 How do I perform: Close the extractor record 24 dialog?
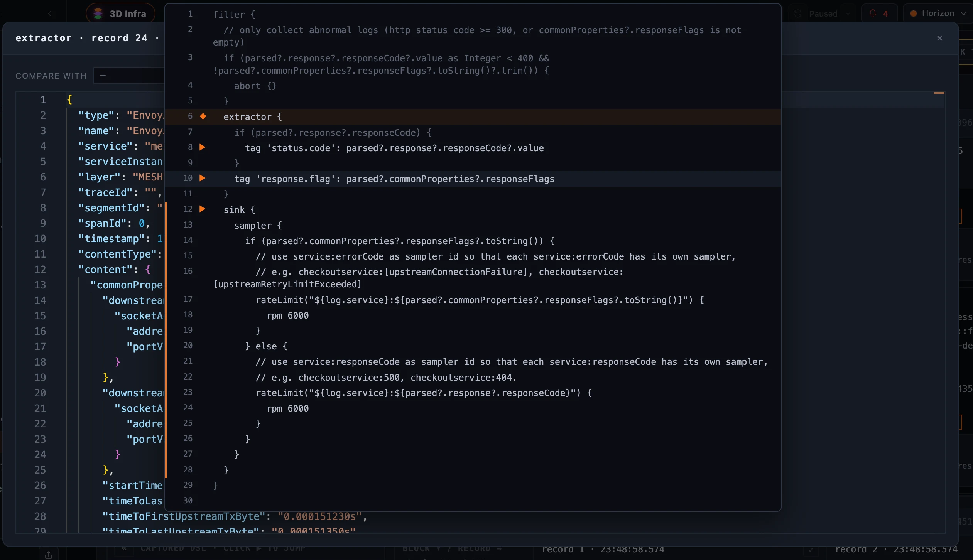click(940, 38)
